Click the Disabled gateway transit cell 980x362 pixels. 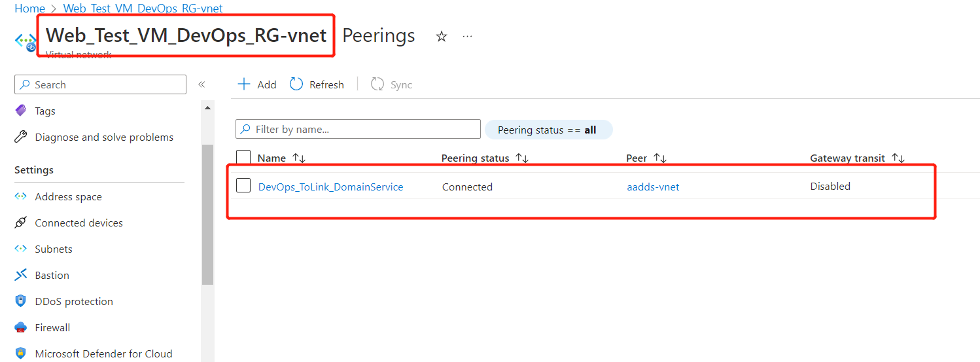tap(830, 186)
